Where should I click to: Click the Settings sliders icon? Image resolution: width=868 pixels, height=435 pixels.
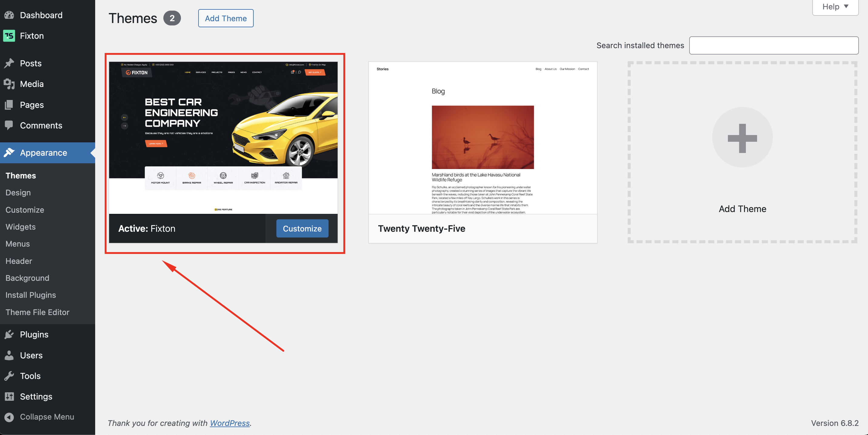(x=9, y=396)
